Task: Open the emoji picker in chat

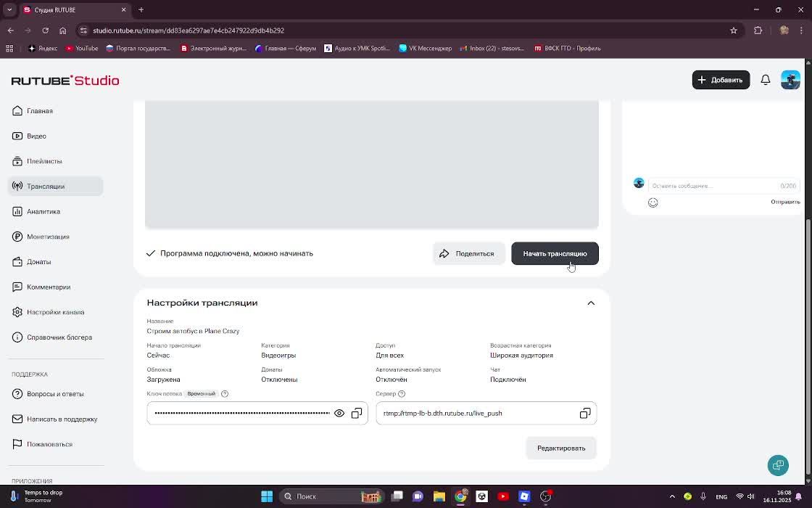Action: 653,202
